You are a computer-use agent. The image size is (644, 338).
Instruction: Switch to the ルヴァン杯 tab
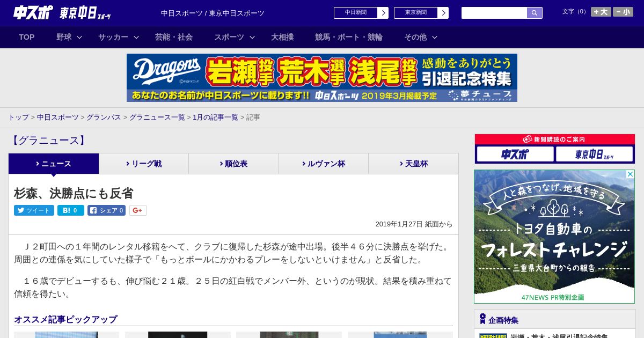click(324, 164)
